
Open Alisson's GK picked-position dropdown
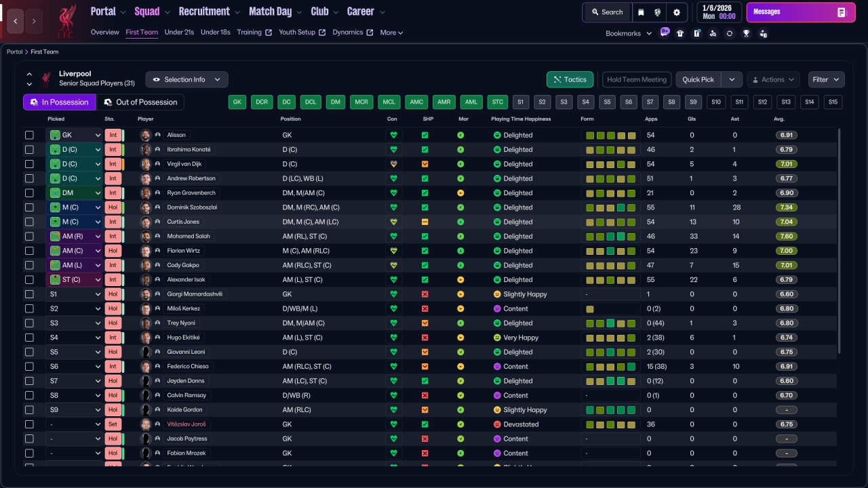click(75, 135)
